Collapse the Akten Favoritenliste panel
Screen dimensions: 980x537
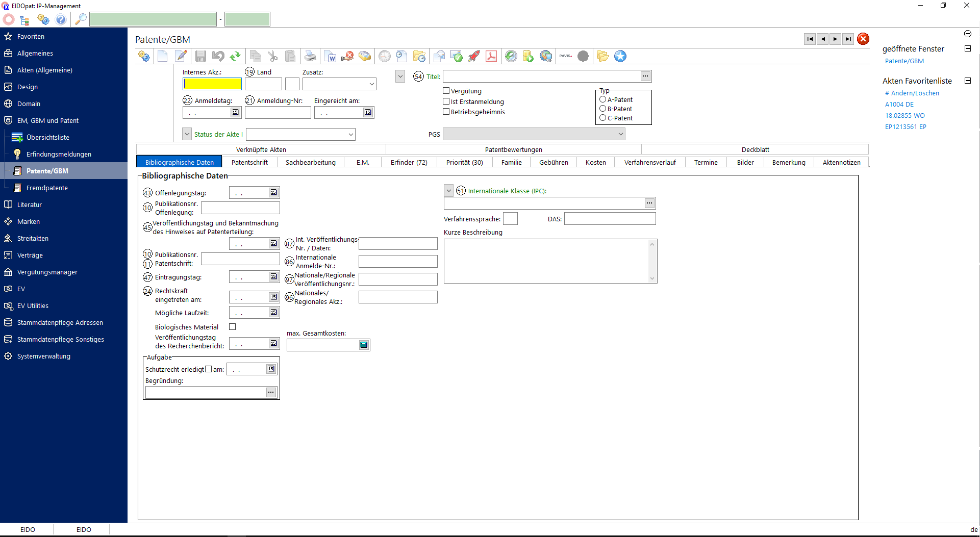tap(967, 81)
